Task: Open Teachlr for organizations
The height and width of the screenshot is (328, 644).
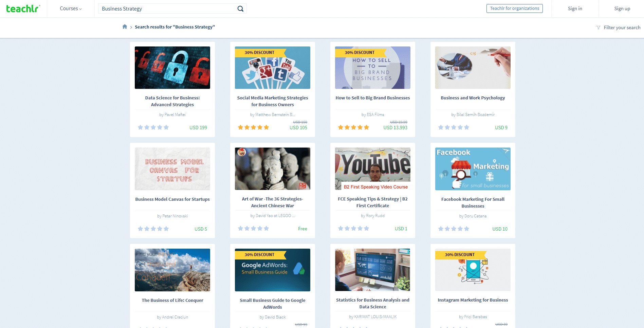Action: click(514, 8)
